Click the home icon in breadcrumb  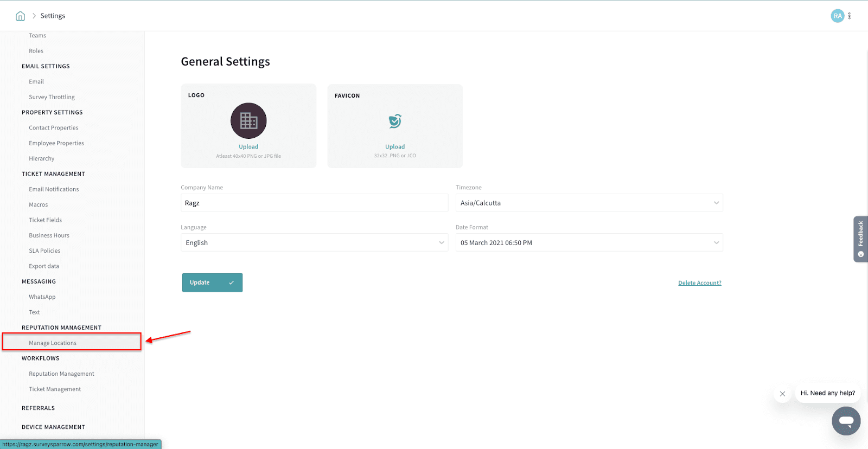coord(20,16)
